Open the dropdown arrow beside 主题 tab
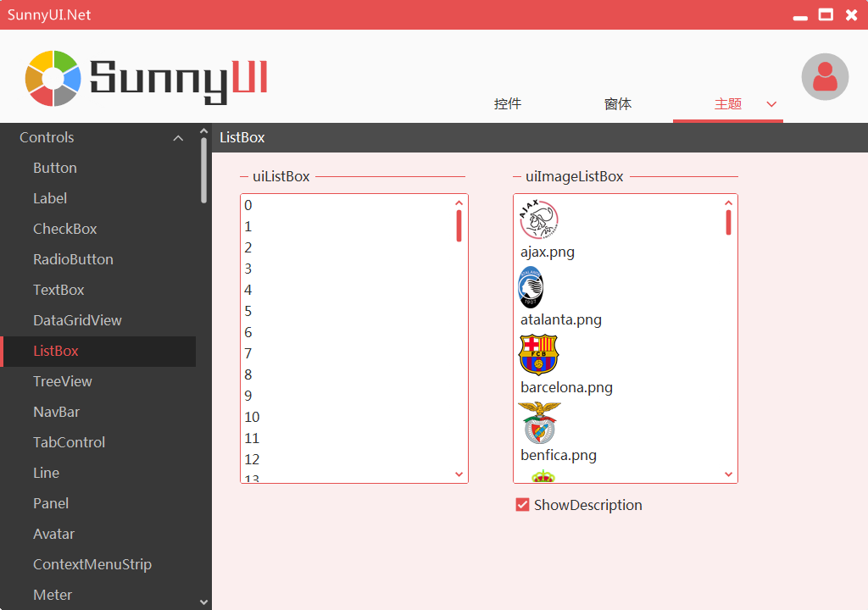Screen dimensions: 868x610 click(771, 104)
